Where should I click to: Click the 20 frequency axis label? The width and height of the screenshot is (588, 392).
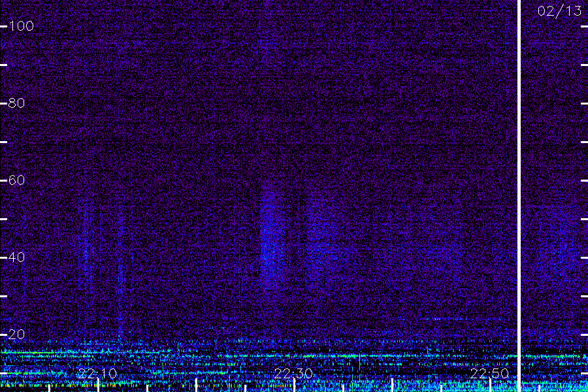16,334
